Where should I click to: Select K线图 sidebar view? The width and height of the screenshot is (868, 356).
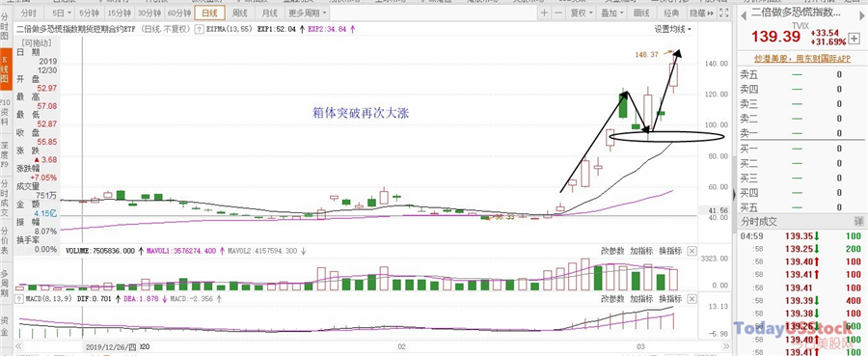click(5, 70)
